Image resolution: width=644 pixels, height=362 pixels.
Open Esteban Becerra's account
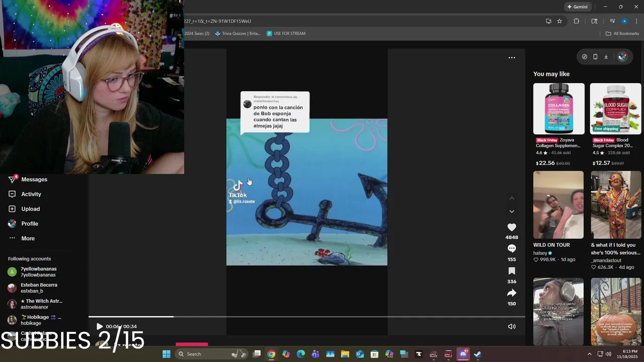pos(33,288)
